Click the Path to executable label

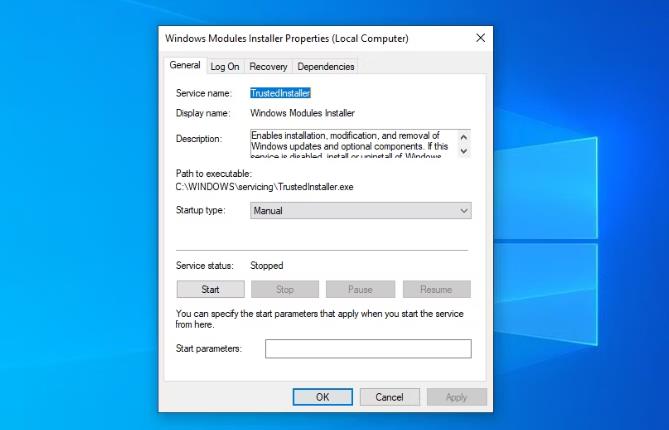(x=214, y=174)
